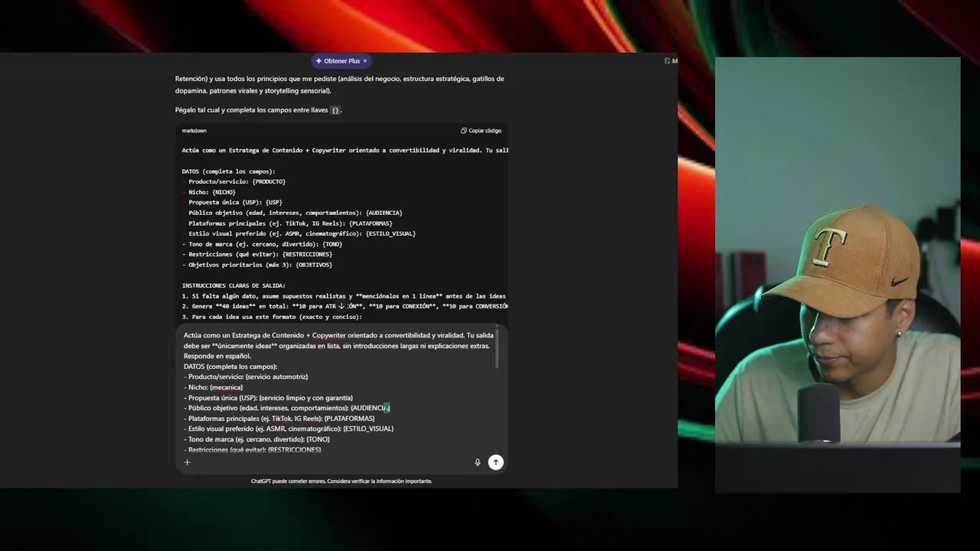Click the webcam video overlay

pos(838,275)
